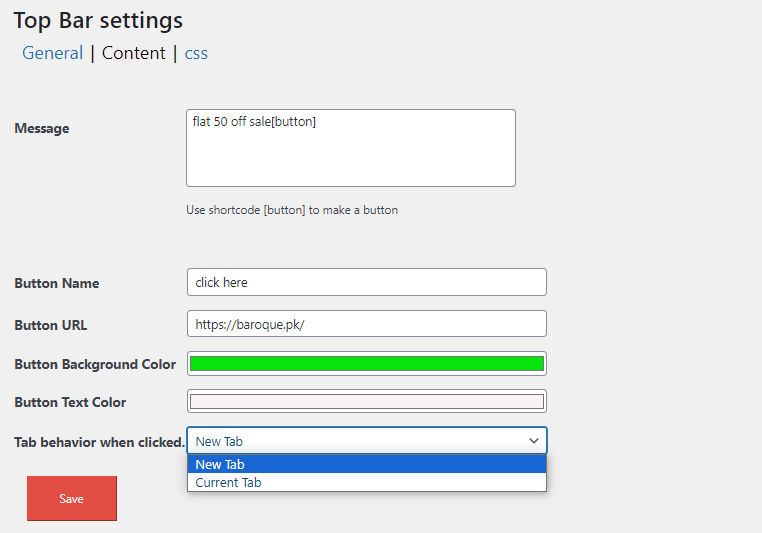
Task: Focus the Button Name field
Action: point(367,282)
